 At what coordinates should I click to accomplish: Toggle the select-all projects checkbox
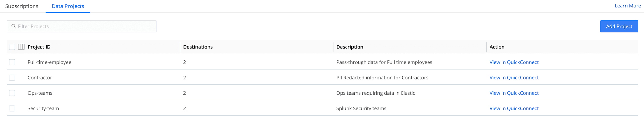12,47
